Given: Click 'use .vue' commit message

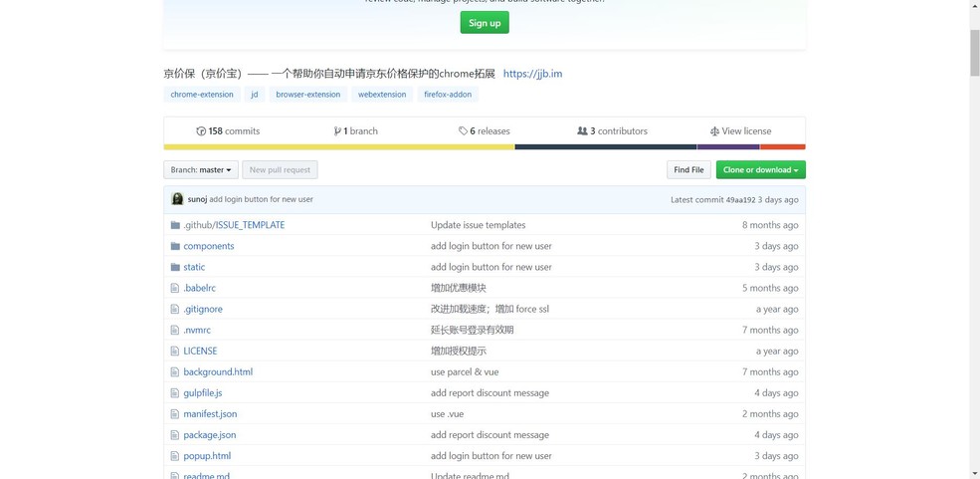Looking at the screenshot, I should click(x=447, y=414).
